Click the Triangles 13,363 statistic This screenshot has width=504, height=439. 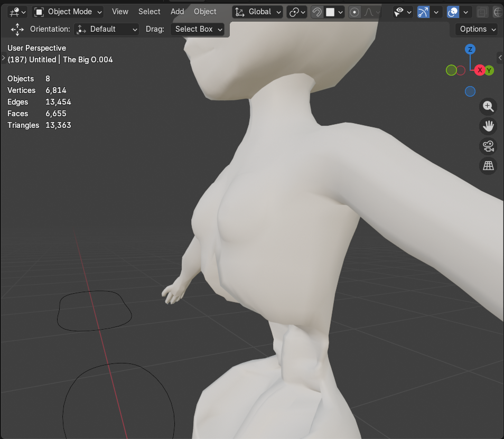[x=39, y=125]
